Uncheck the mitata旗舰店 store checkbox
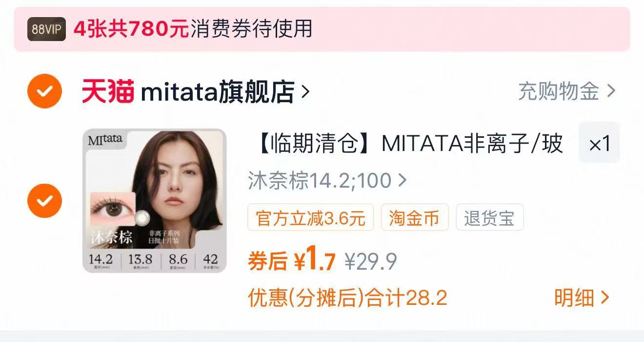The image size is (644, 342). pyautogui.click(x=44, y=91)
